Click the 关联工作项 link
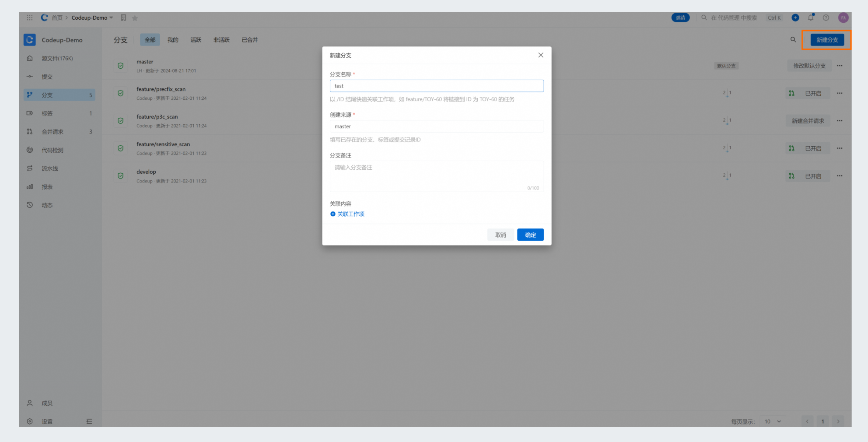Viewport: 868px width, 442px height. tap(347, 214)
